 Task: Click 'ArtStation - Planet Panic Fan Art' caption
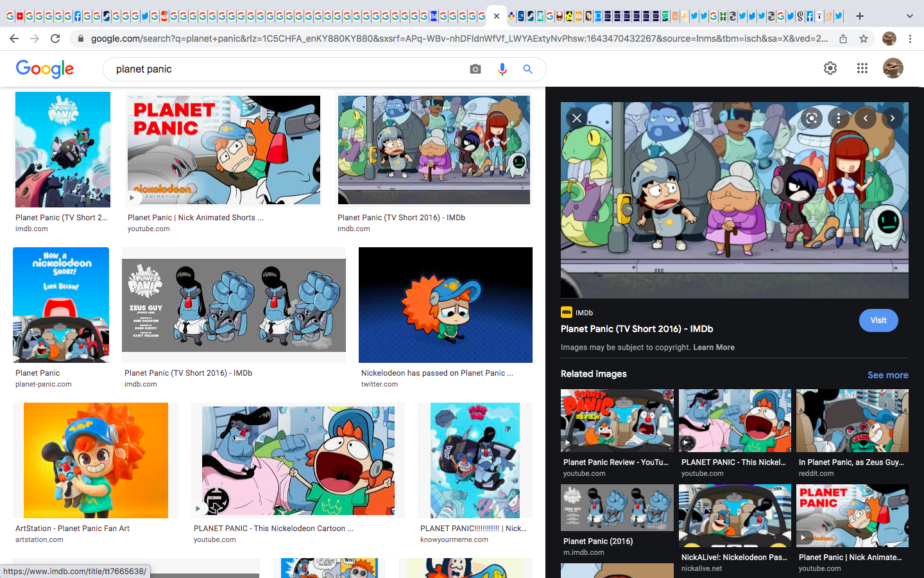pos(73,529)
